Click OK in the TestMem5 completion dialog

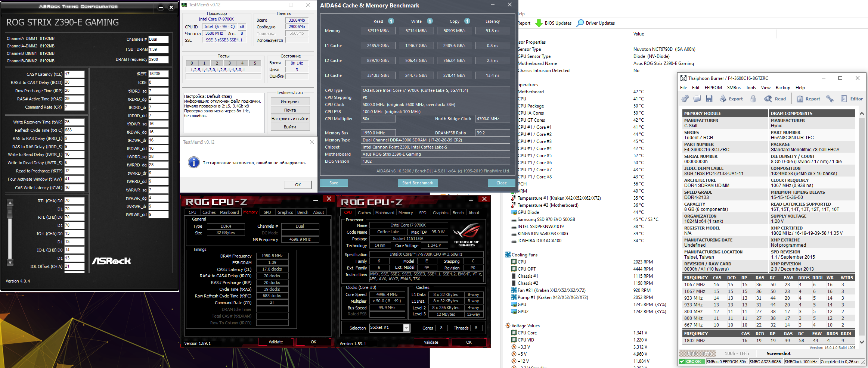tap(298, 185)
